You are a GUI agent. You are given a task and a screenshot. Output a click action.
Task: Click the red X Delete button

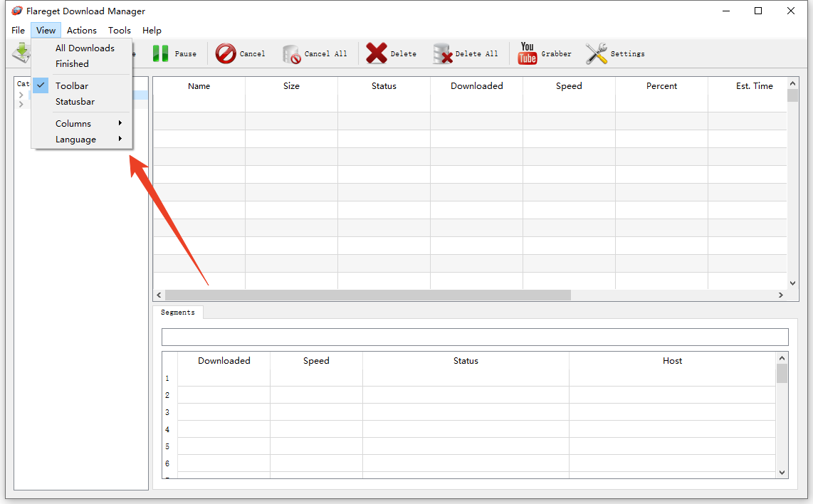[391, 53]
